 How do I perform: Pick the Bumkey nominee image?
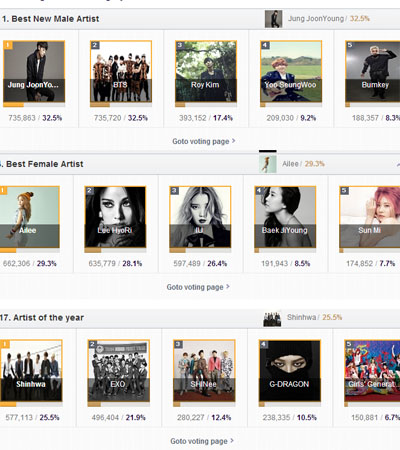point(373,71)
